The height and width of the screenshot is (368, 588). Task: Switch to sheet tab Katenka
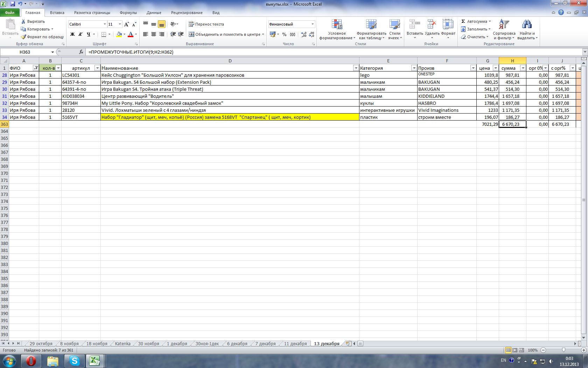pyautogui.click(x=123, y=343)
